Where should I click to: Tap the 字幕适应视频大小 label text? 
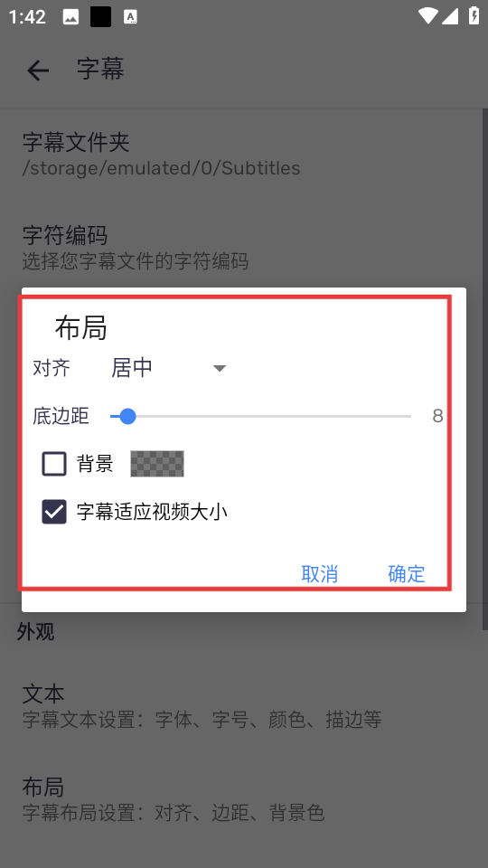coord(152,512)
